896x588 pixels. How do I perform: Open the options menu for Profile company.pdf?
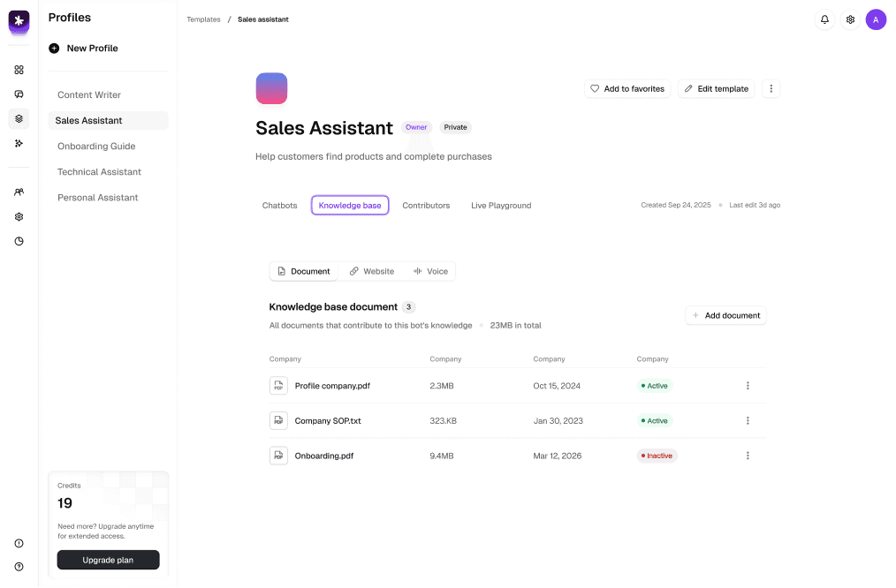point(748,386)
